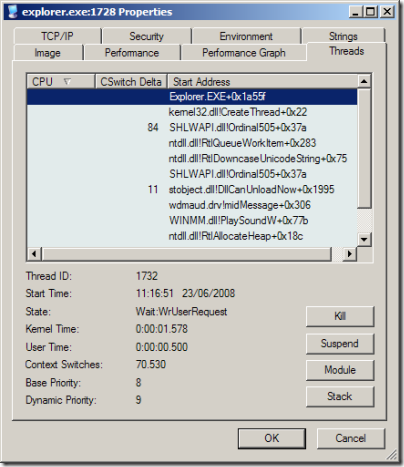Select the stobject.dll!DllCanUnloadNow+0x1995 thread
Screen dimensions: 404x467
point(192,190)
